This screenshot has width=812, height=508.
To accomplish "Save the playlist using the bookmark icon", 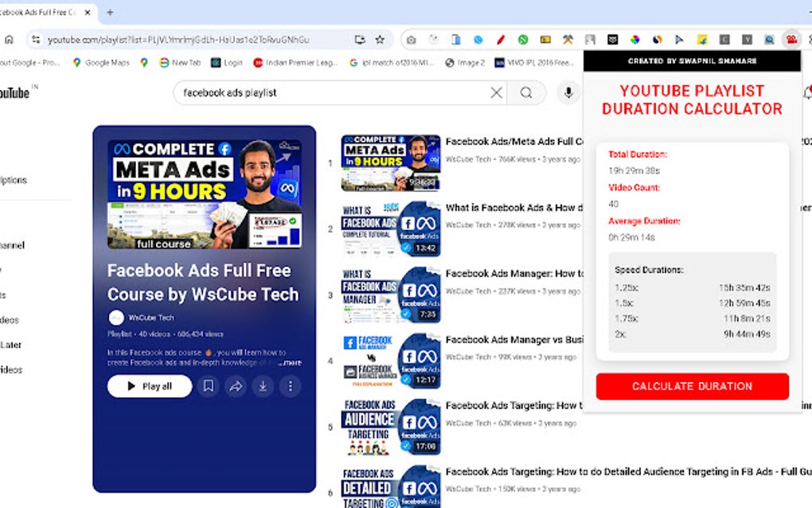I will click(x=209, y=386).
